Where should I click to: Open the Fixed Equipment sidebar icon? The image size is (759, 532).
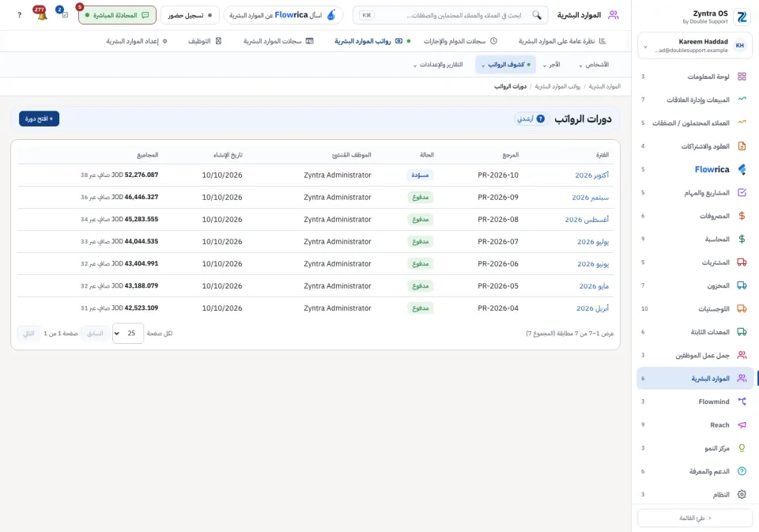[x=742, y=331]
